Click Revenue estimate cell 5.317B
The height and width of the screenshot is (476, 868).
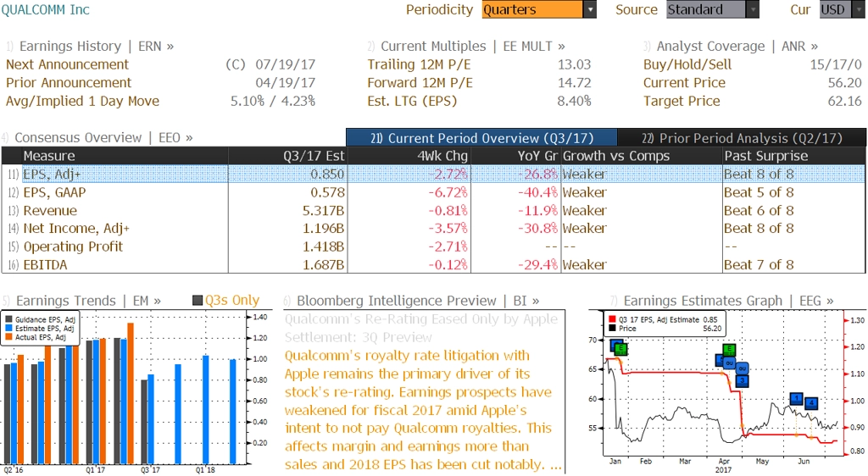tap(323, 211)
